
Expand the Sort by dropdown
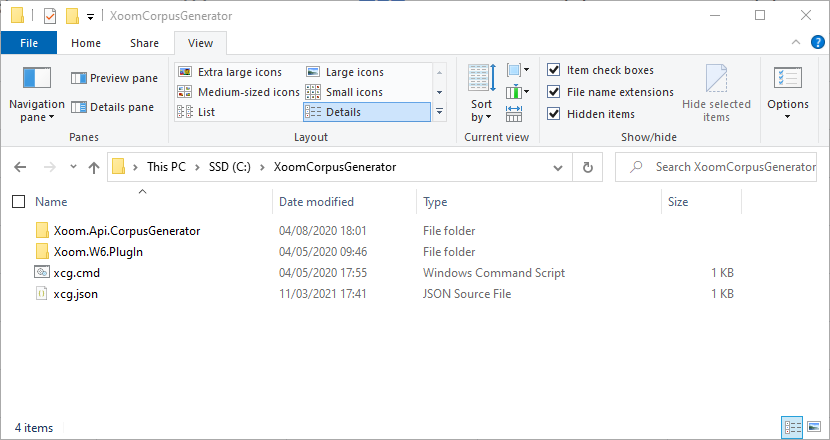pos(482,94)
